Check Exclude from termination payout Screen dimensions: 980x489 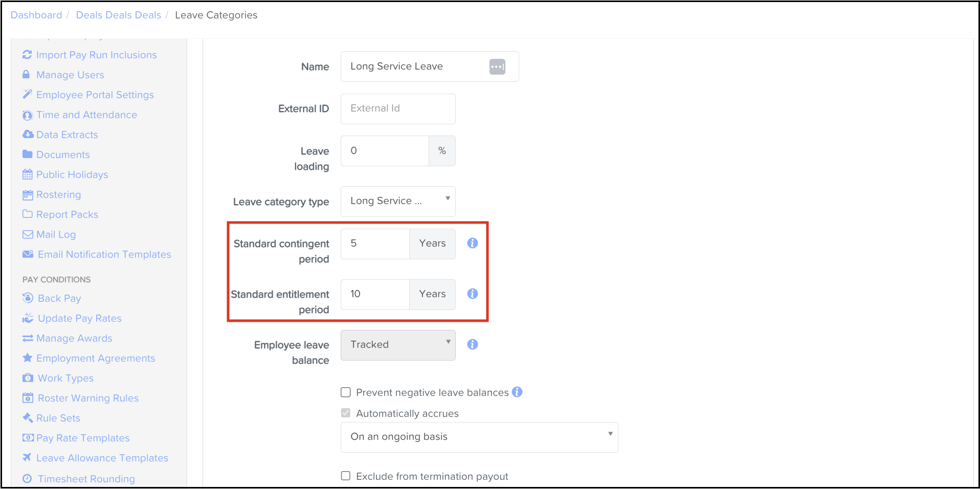point(346,476)
